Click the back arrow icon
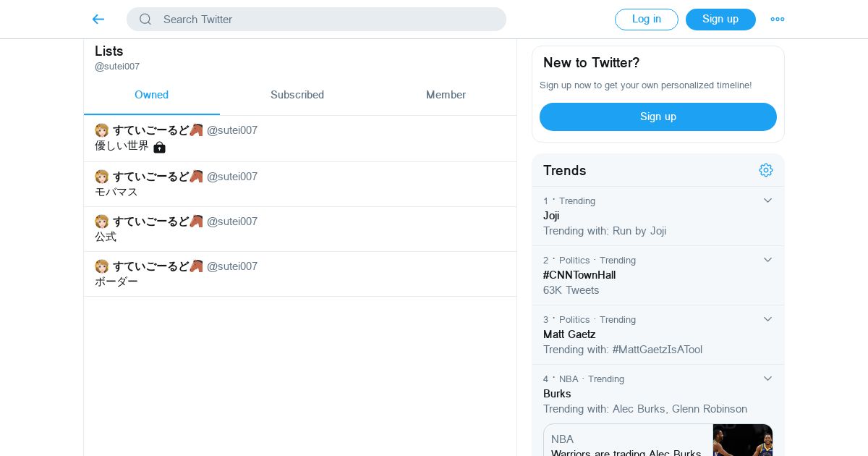This screenshot has width=868, height=456. 98,20
